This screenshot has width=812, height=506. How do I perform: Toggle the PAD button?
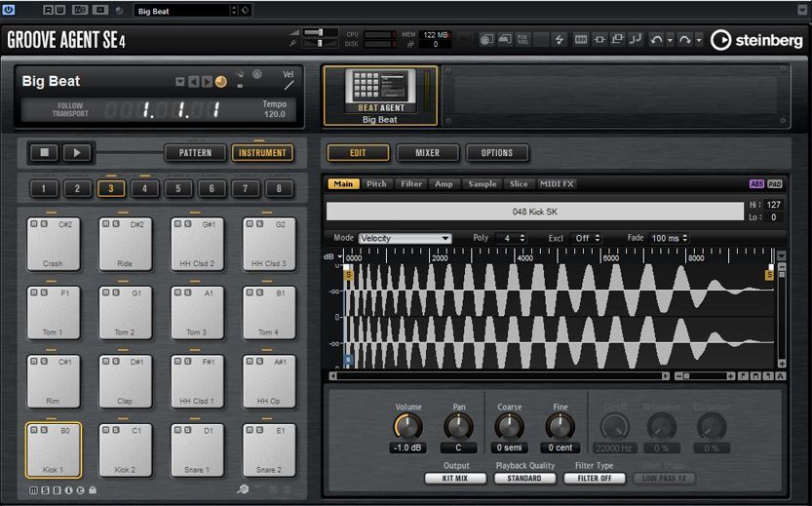point(775,184)
